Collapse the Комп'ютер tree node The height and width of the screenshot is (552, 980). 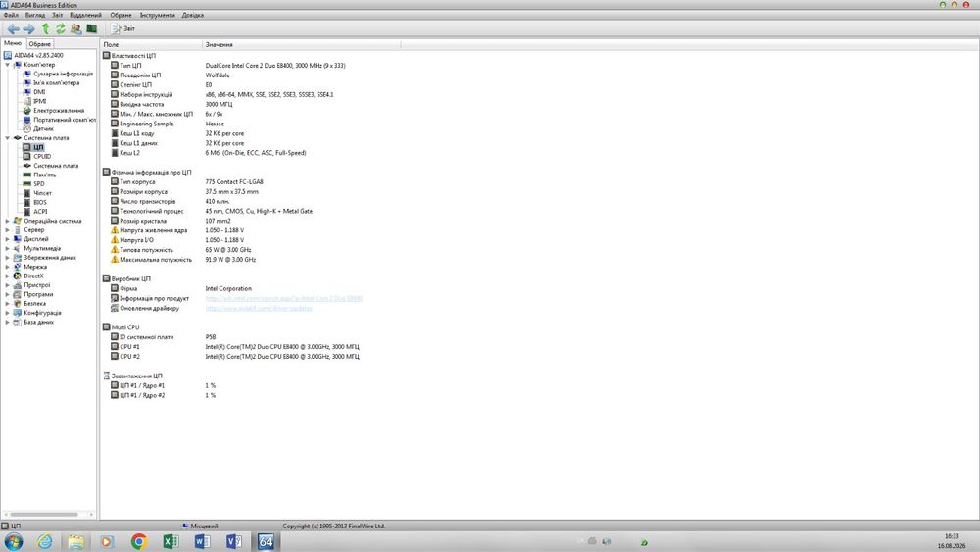(8, 65)
